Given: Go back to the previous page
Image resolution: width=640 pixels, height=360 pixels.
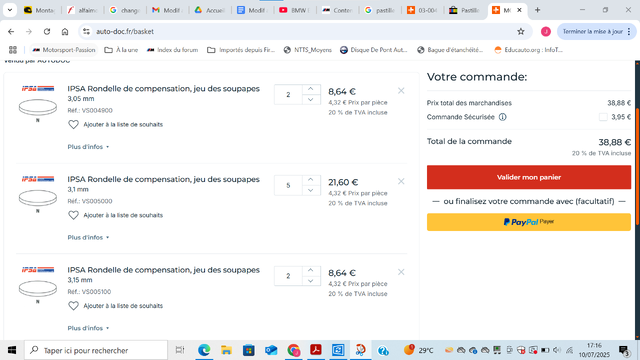Looking at the screenshot, I should tap(11, 31).
